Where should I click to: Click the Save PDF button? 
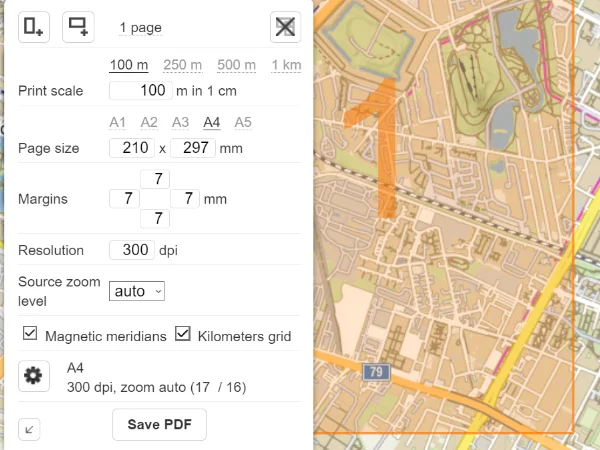tap(159, 424)
